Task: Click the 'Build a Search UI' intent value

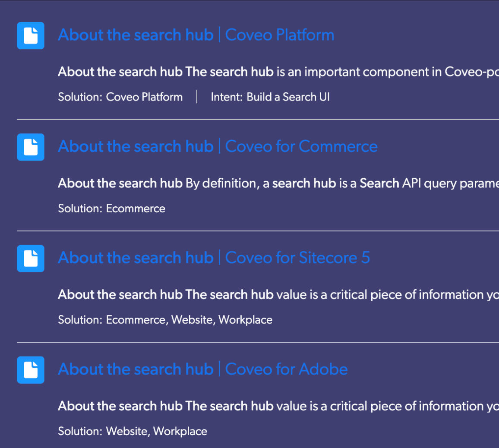Action: pyautogui.click(x=288, y=97)
